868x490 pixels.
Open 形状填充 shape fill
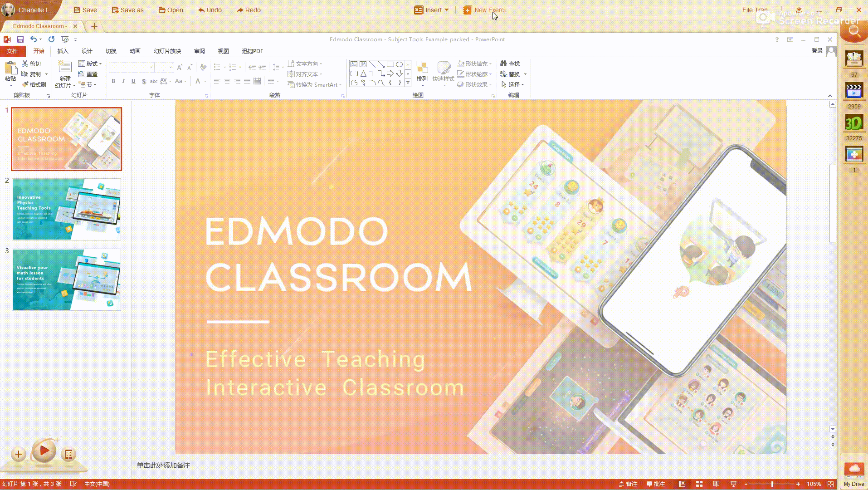tap(474, 64)
